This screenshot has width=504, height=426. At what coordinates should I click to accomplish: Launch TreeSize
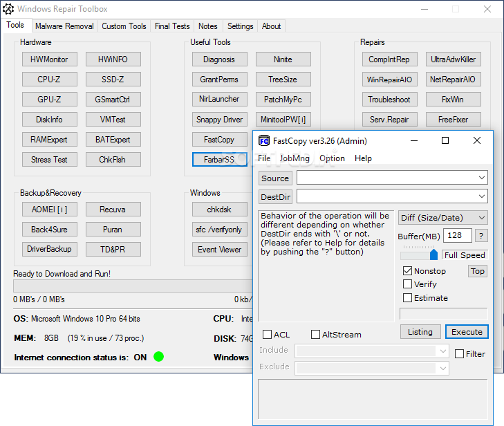[283, 79]
